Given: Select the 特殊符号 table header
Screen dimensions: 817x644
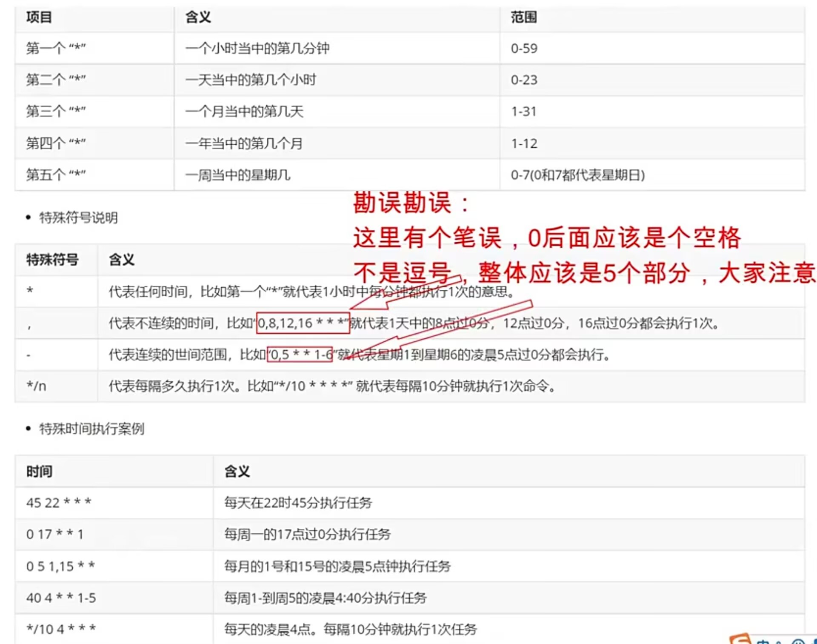Looking at the screenshot, I should click(52, 259).
